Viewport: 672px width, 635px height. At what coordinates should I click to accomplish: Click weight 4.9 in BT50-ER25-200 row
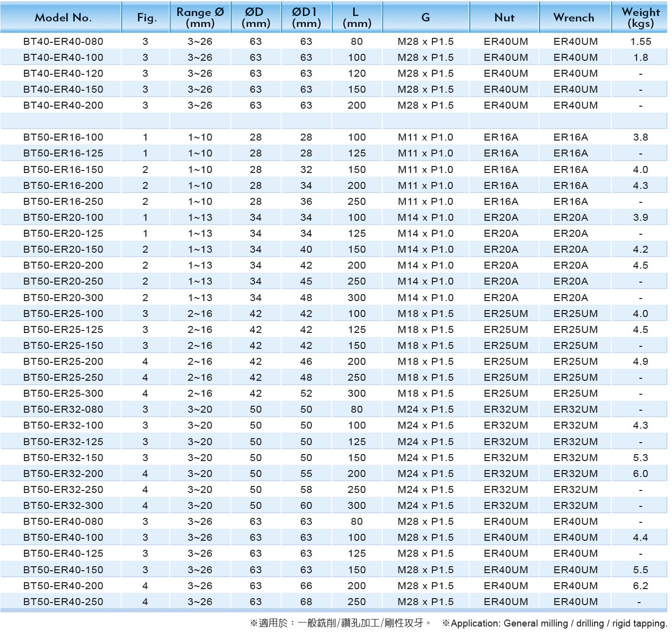coord(641,361)
